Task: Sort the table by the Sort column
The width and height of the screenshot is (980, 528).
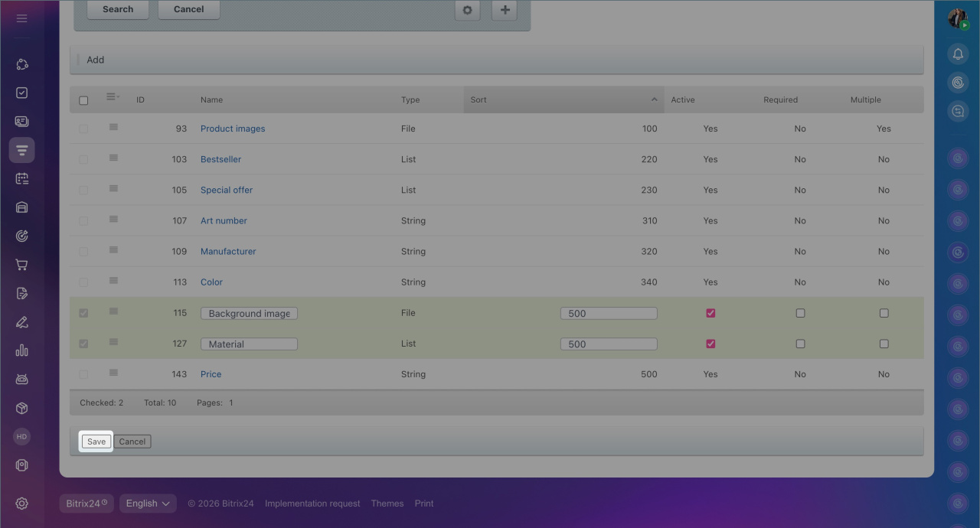Action: click(563, 99)
